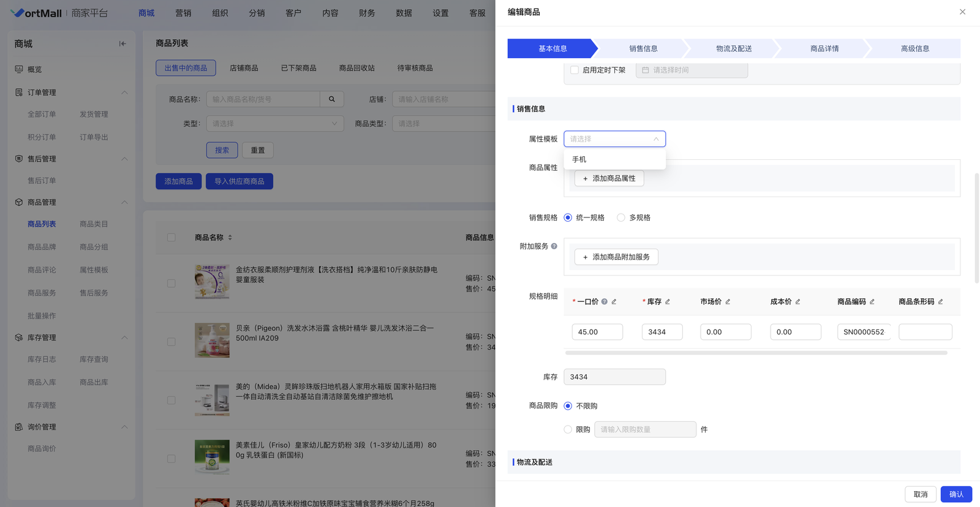Viewport: 980px width, 507px height.
Task: Click edit pencil icon beside 库存 column header
Action: tap(668, 302)
